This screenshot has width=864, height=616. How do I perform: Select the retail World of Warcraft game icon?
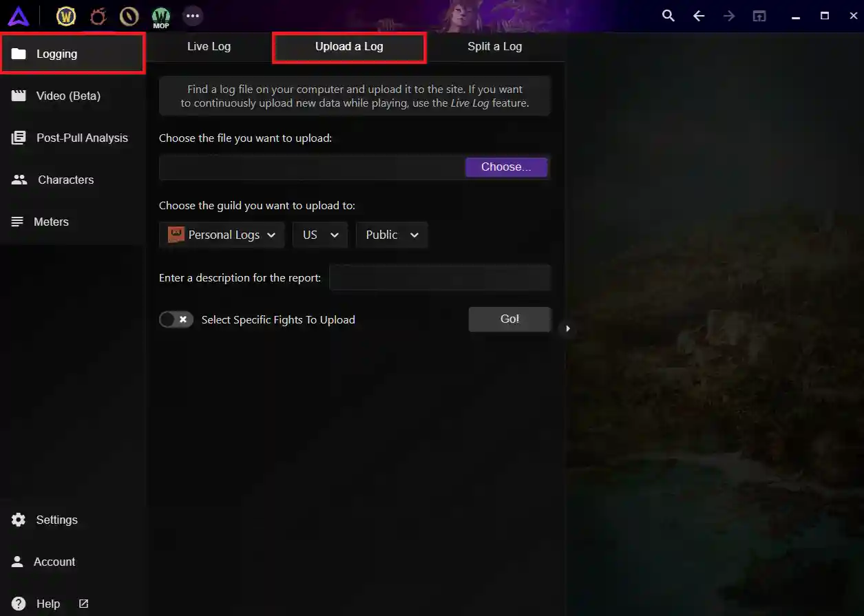(x=66, y=16)
